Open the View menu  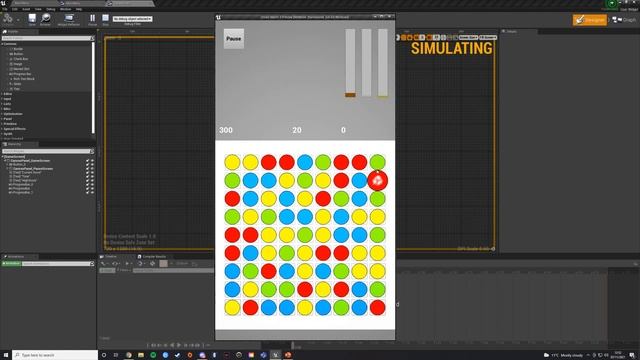pyautogui.click(x=38, y=9)
